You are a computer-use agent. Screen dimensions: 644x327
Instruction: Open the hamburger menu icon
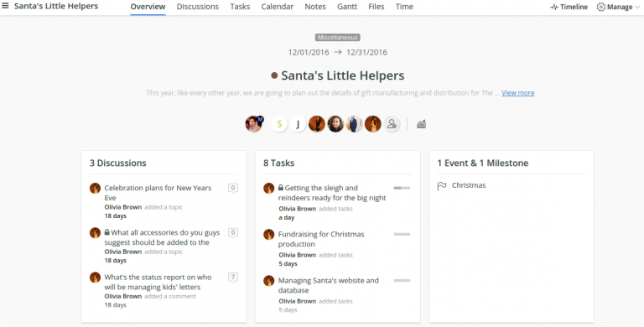pyautogui.click(x=5, y=6)
